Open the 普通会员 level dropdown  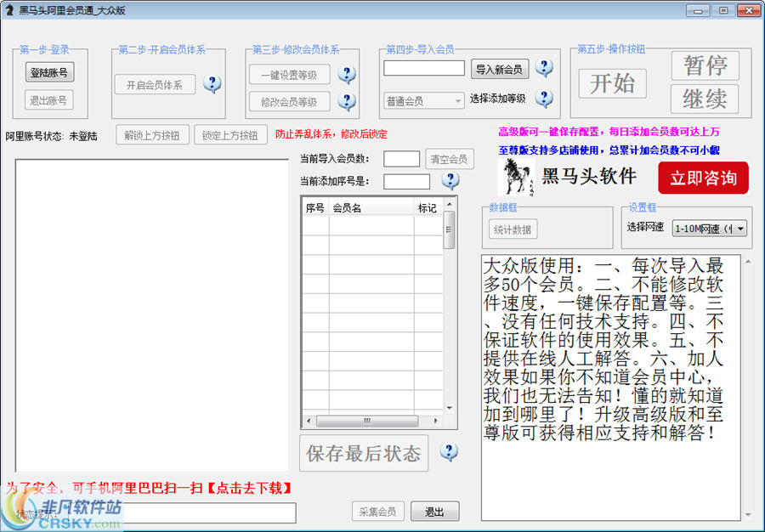(x=423, y=101)
